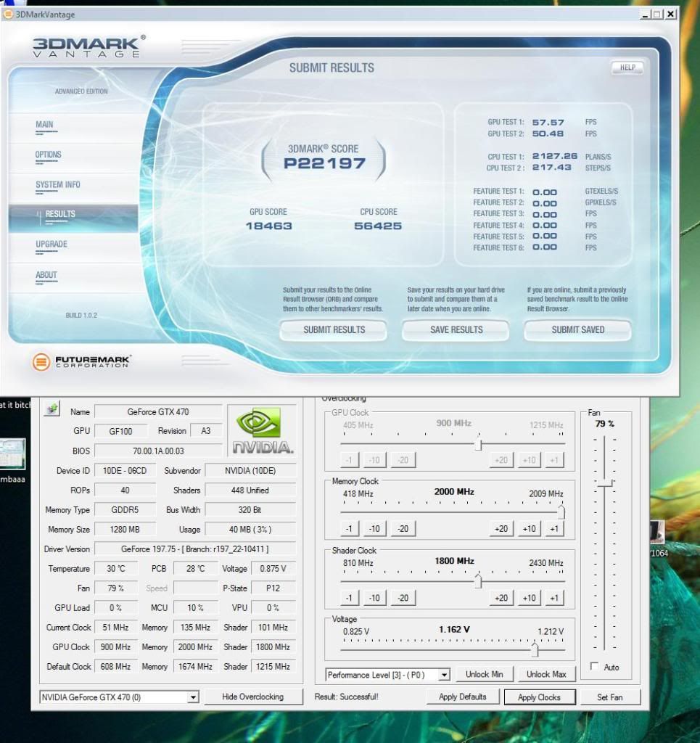Click Apply Defaults button
The image size is (700, 743).
463,697
